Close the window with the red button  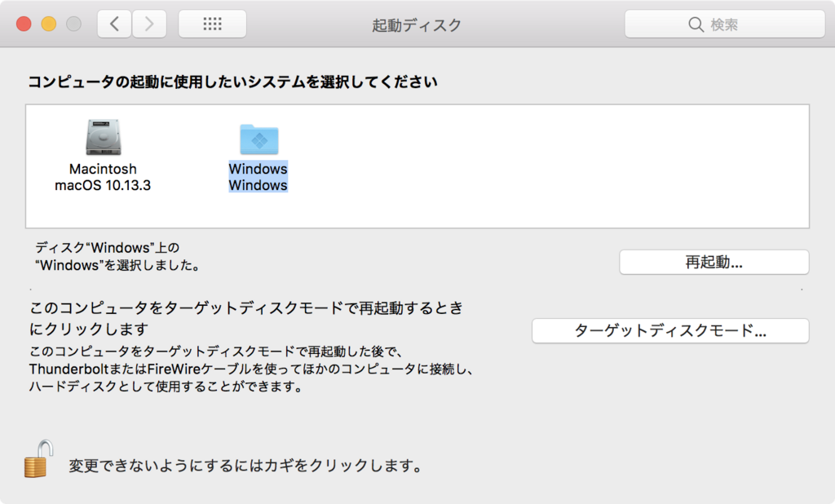(24, 24)
